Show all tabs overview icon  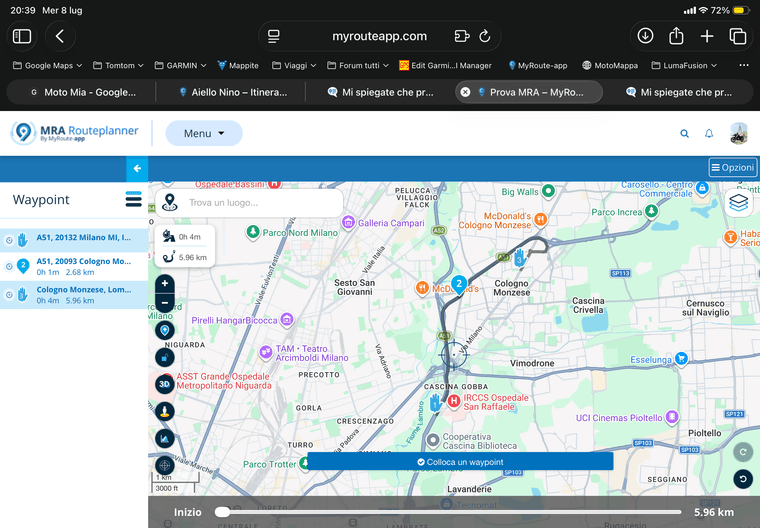(x=738, y=36)
